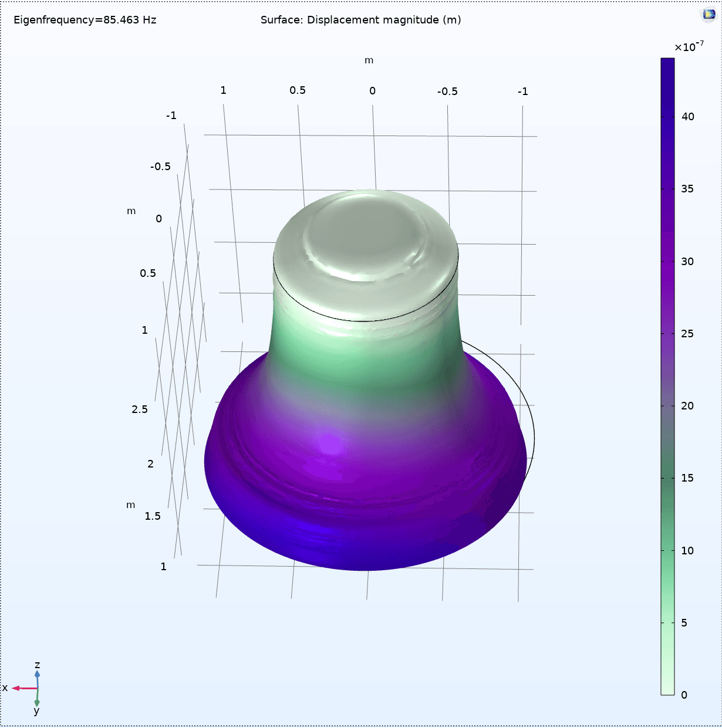The image size is (722, 728).
Task: Select the 40 tick on the legend
Action: pyautogui.click(x=688, y=117)
